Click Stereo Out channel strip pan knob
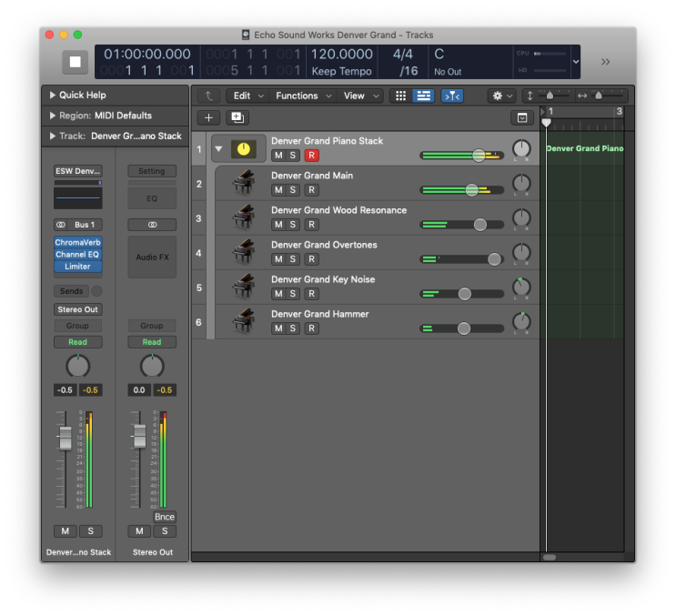Image resolution: width=676 pixels, height=616 pixels. [x=152, y=367]
